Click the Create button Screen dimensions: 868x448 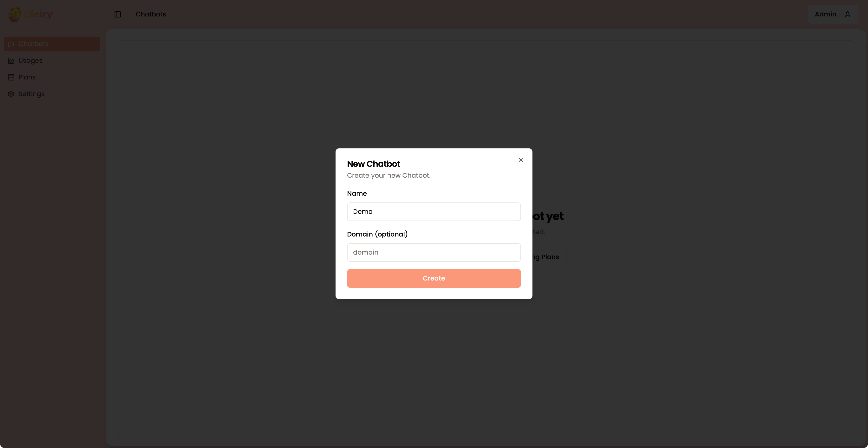click(x=434, y=278)
